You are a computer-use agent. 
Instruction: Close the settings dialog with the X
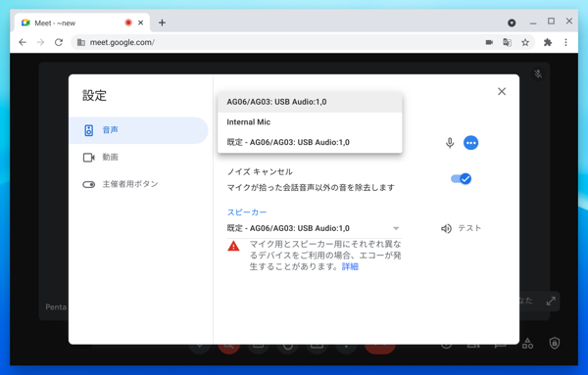(502, 91)
